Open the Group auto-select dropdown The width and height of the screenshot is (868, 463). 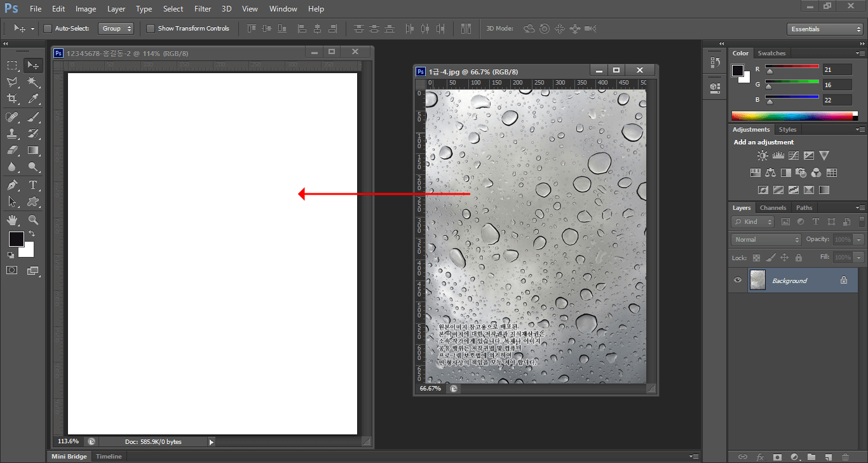coord(116,29)
